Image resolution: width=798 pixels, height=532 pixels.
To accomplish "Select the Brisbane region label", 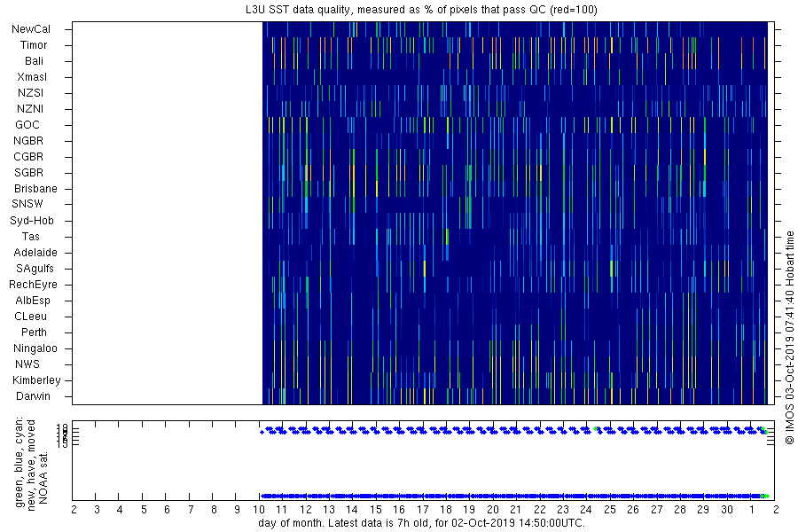I will (35, 189).
